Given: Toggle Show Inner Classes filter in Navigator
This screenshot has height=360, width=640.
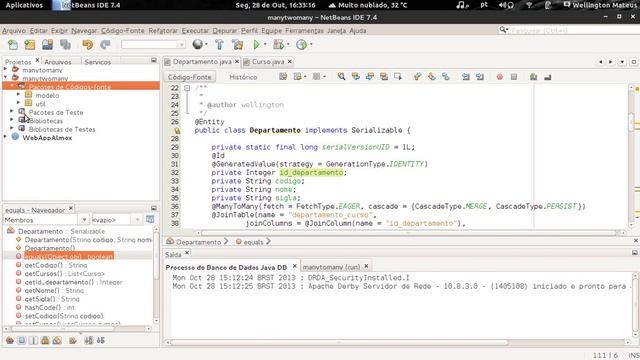Looking at the screenshot, I should [57, 340].
